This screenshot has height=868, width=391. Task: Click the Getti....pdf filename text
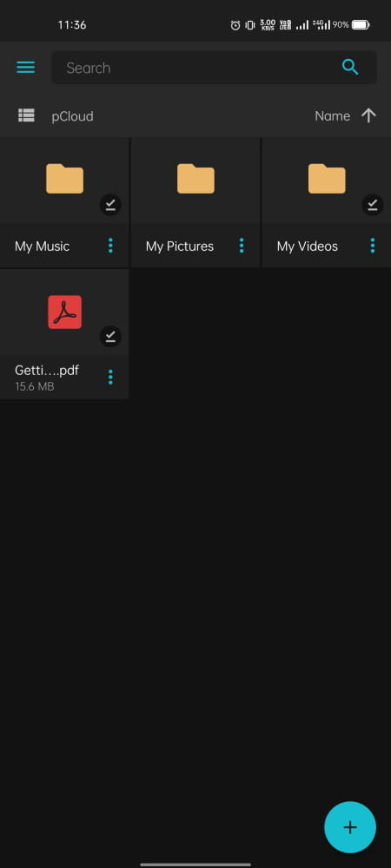[x=47, y=371]
